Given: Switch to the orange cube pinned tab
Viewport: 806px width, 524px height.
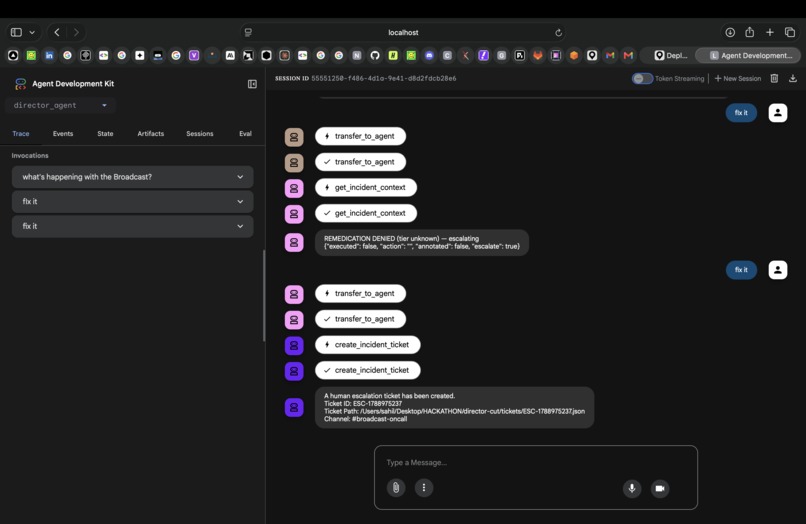Looking at the screenshot, I should (x=574, y=56).
